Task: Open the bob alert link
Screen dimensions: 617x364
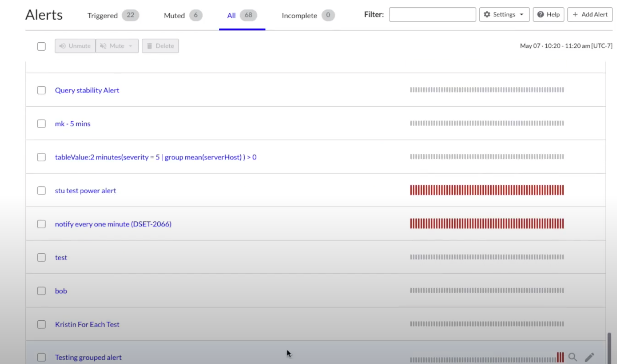Action: coord(61,291)
